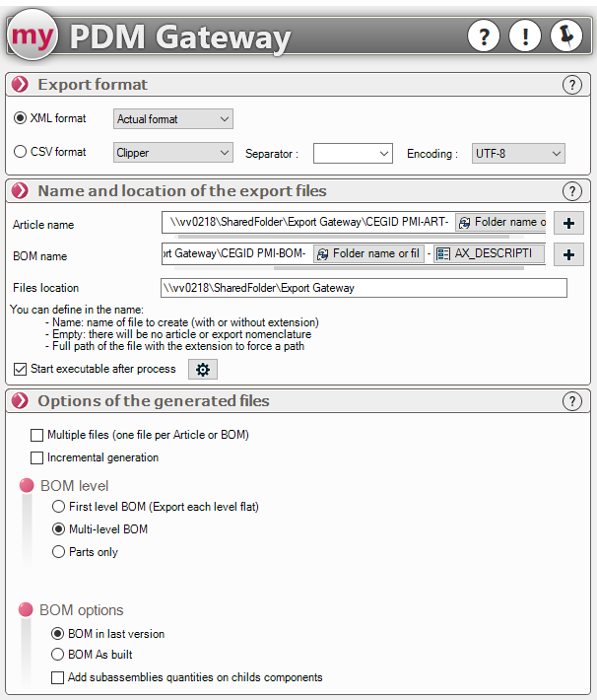
Task: Click the pin icon in header
Action: (566, 36)
